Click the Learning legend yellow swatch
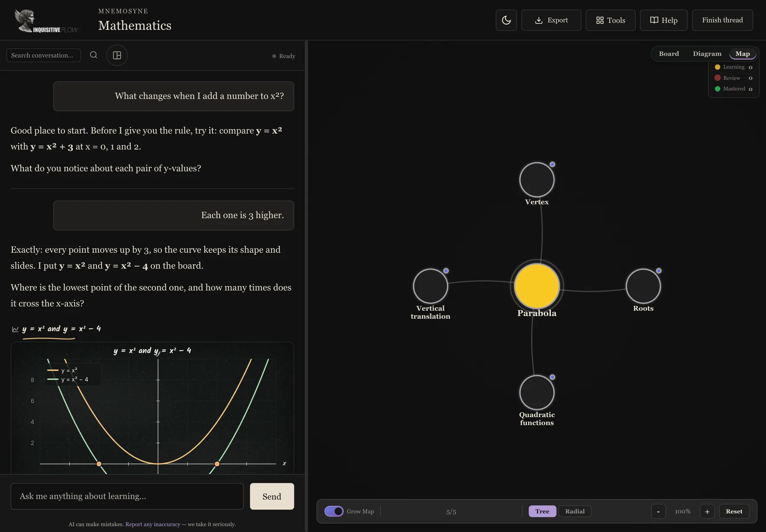 tap(717, 67)
